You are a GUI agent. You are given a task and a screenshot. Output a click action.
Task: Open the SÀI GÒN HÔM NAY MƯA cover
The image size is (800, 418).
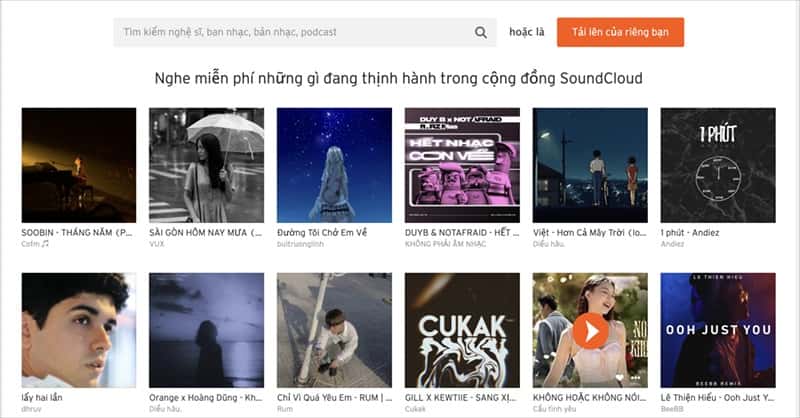coord(206,165)
